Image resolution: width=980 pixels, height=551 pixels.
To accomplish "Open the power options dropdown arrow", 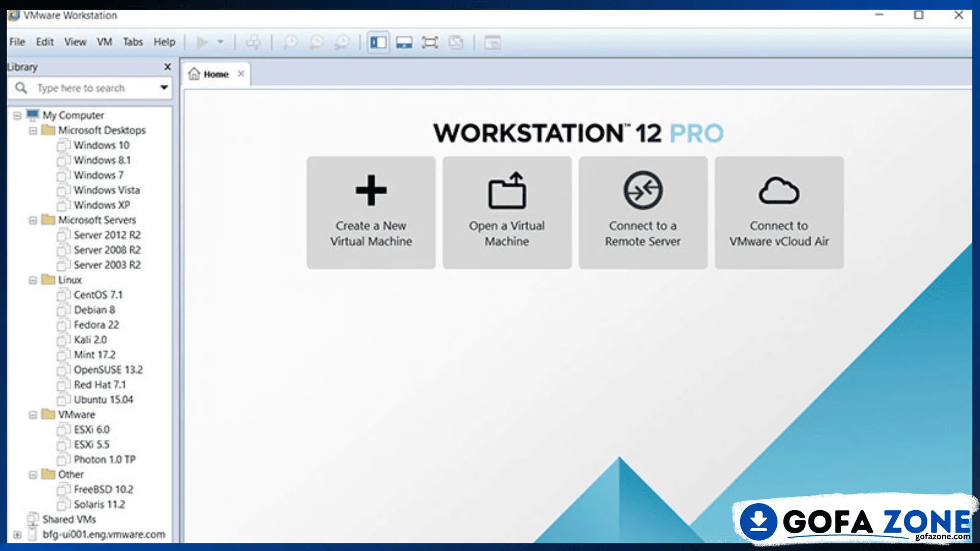I will [220, 42].
